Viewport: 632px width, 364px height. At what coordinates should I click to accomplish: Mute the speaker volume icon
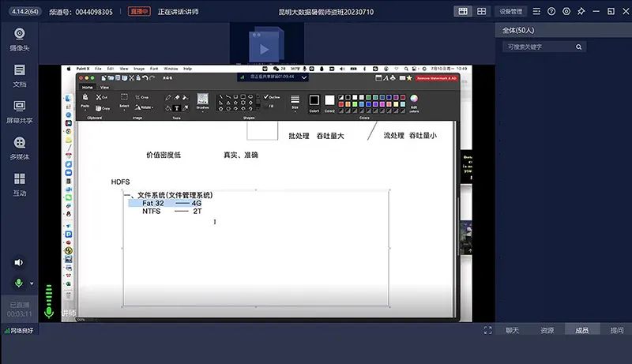[x=18, y=262]
